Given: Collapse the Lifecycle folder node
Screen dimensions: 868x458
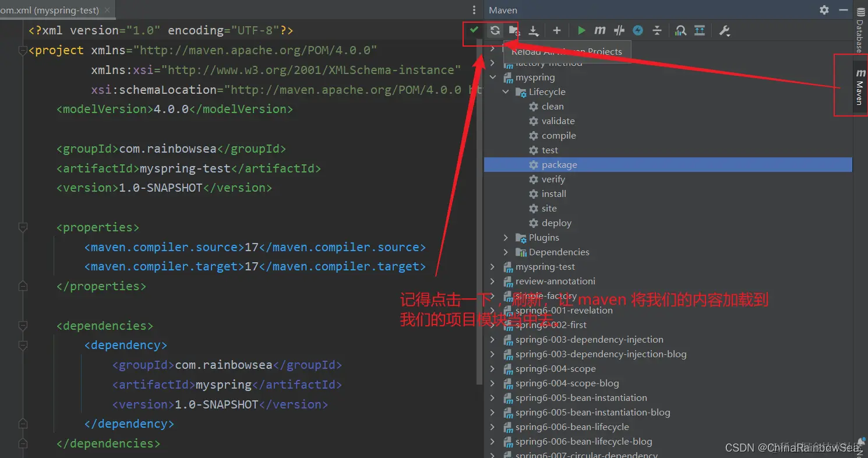Looking at the screenshot, I should coord(506,91).
